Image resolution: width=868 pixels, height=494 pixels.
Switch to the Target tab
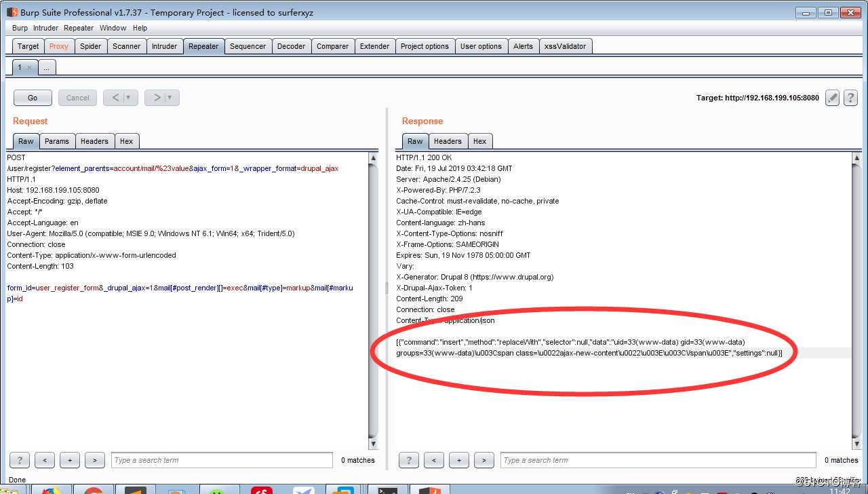pos(28,46)
